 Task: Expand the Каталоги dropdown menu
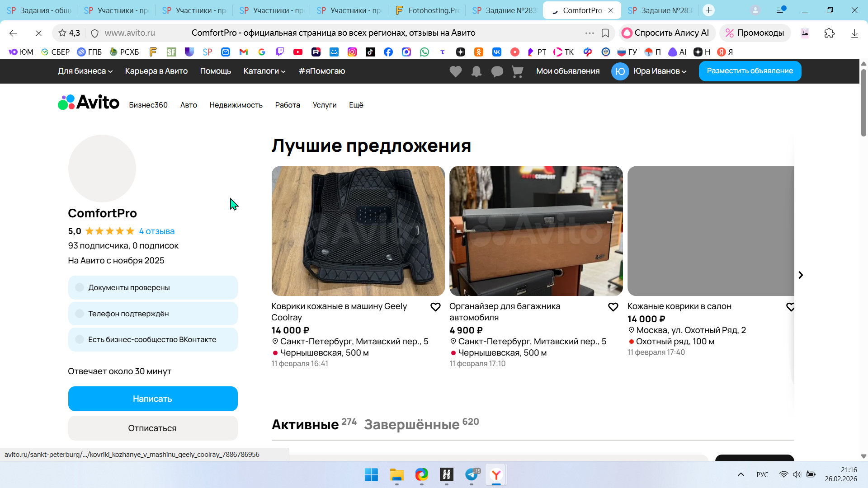pos(264,71)
